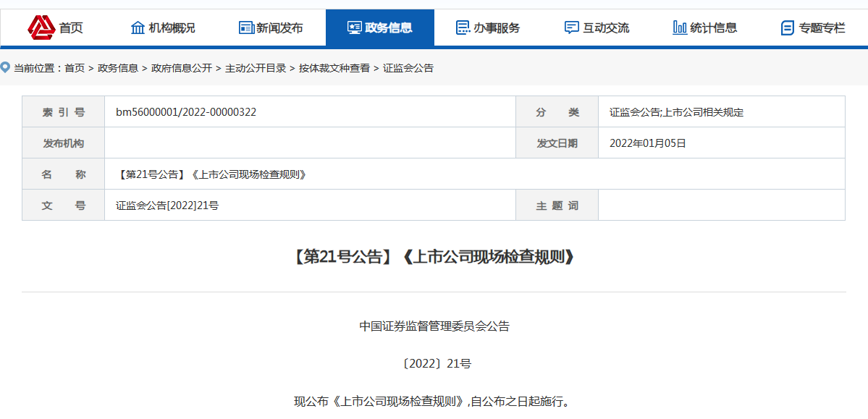Go to 证监会公告 in the breadcrumb
The image size is (868, 419).
408,69
